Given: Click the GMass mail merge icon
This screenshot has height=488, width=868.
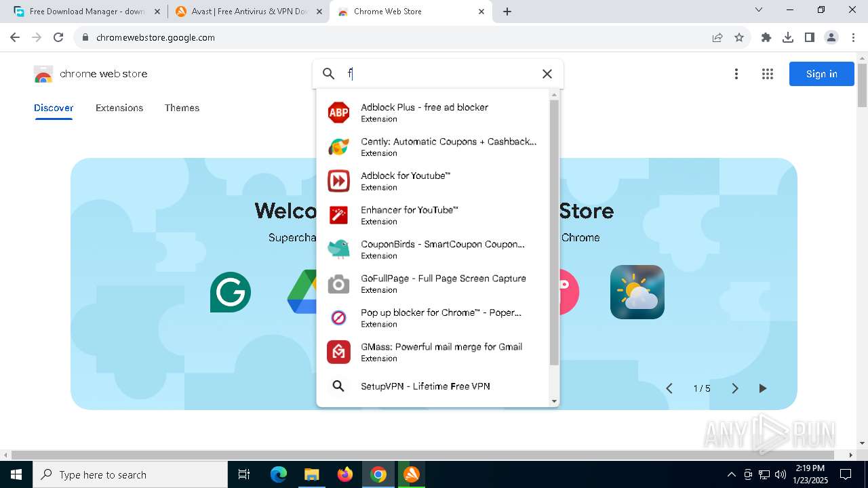Looking at the screenshot, I should point(338,352).
